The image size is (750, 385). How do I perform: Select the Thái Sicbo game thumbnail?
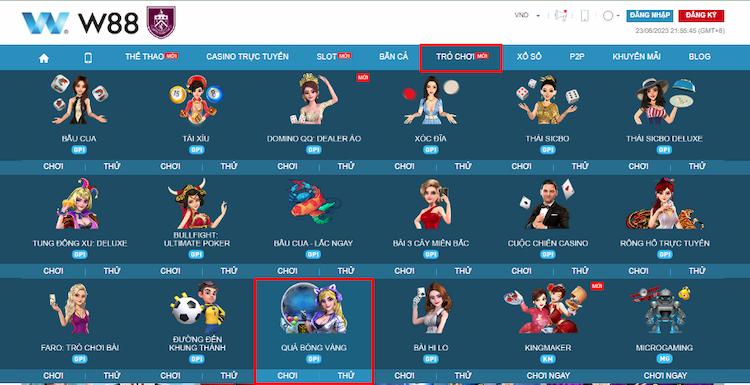548,99
